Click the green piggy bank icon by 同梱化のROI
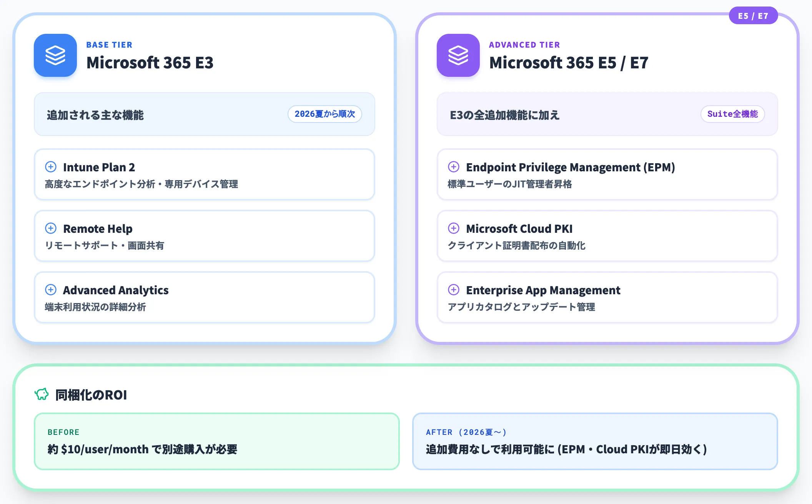The width and height of the screenshot is (812, 504). pyautogui.click(x=42, y=394)
